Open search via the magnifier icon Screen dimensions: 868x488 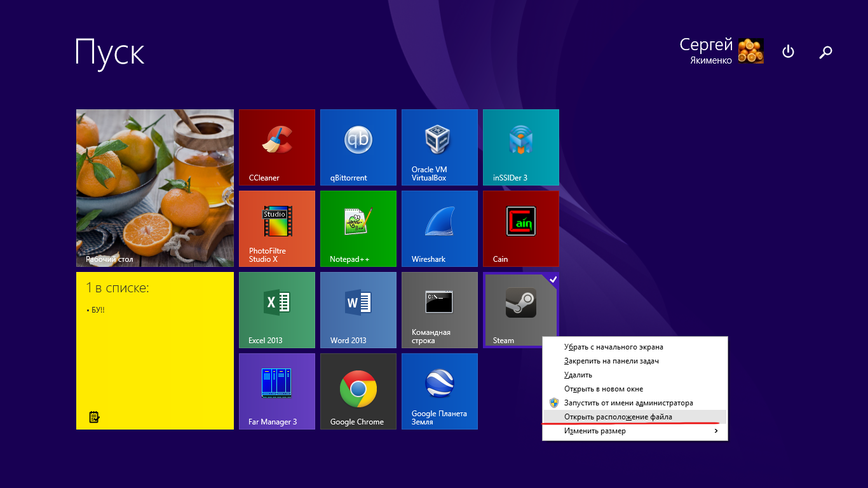825,52
